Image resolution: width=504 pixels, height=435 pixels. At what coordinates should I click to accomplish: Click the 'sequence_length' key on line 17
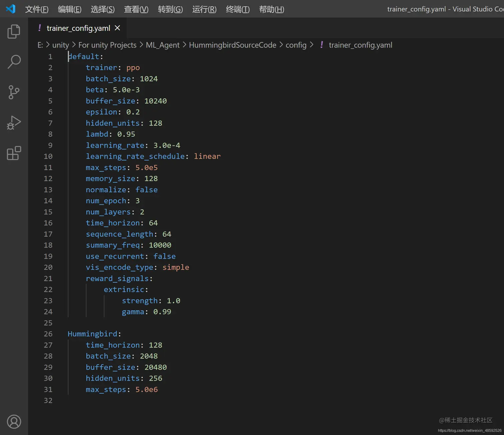[x=119, y=234]
